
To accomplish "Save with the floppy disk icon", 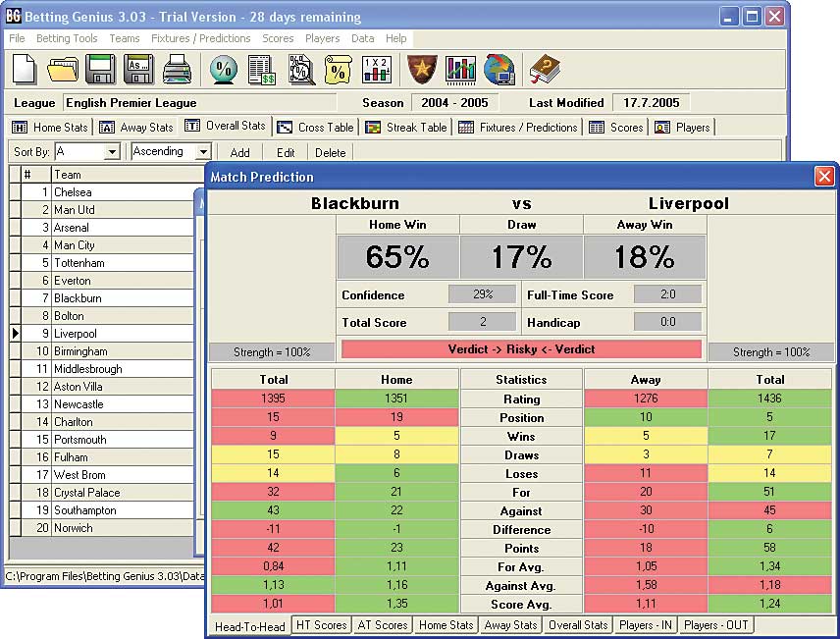I will point(100,69).
